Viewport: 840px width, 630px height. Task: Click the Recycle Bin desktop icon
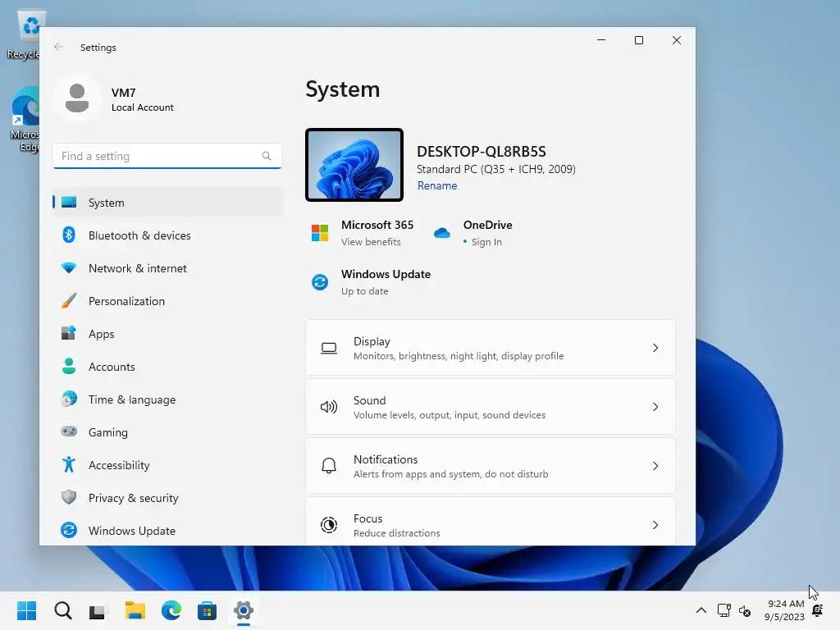pyautogui.click(x=24, y=34)
